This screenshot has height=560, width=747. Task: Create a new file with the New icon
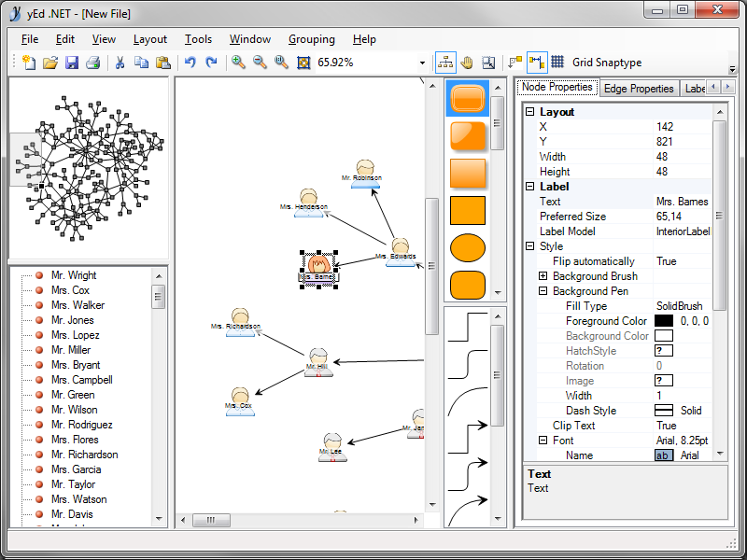point(29,63)
